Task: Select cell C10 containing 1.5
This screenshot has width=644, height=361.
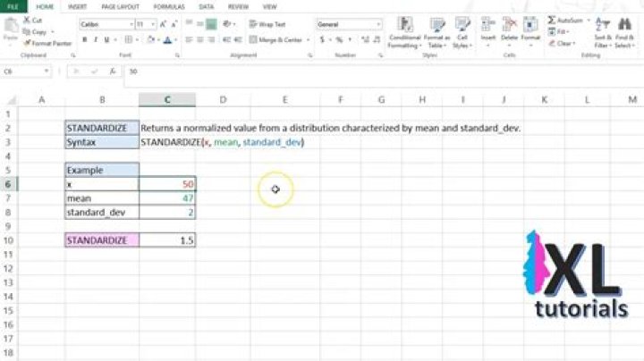Action: [x=168, y=240]
